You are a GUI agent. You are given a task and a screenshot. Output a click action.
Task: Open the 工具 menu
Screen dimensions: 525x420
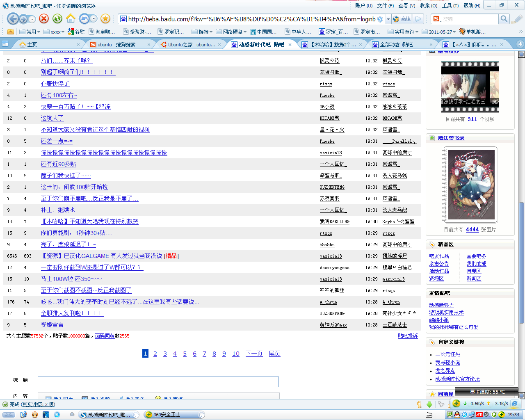click(450, 6)
